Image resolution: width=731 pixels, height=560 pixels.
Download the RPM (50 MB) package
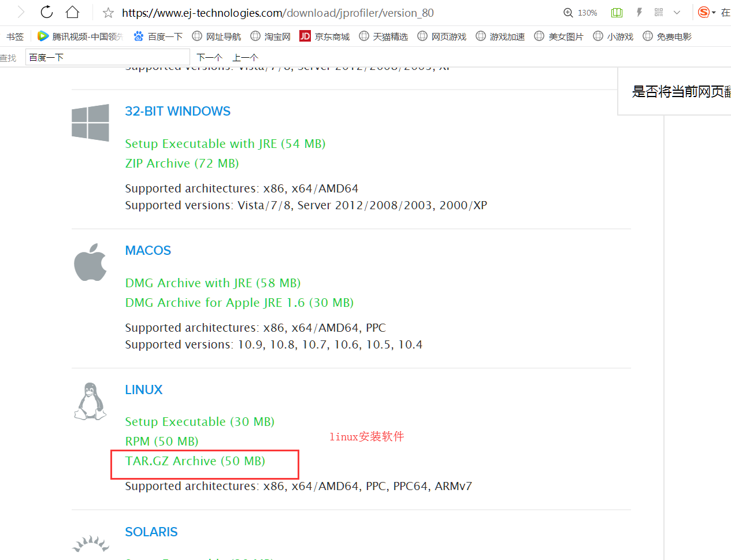(162, 441)
